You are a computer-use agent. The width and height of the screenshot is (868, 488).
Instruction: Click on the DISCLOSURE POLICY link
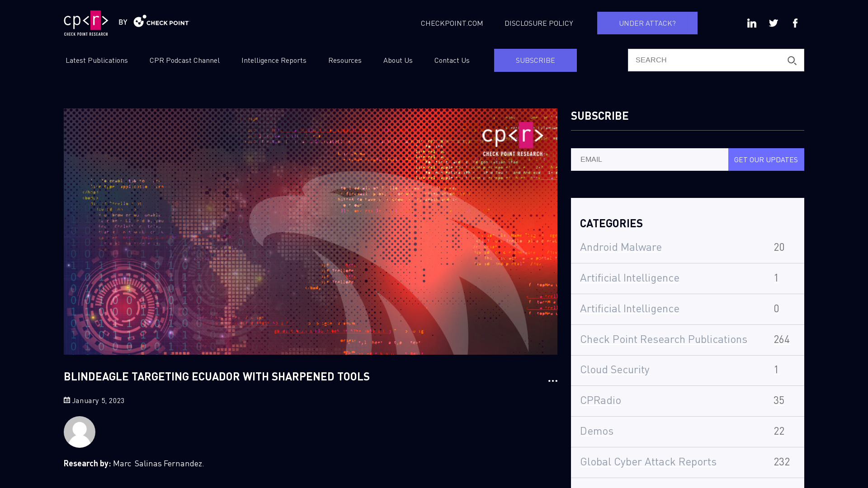coord(539,23)
